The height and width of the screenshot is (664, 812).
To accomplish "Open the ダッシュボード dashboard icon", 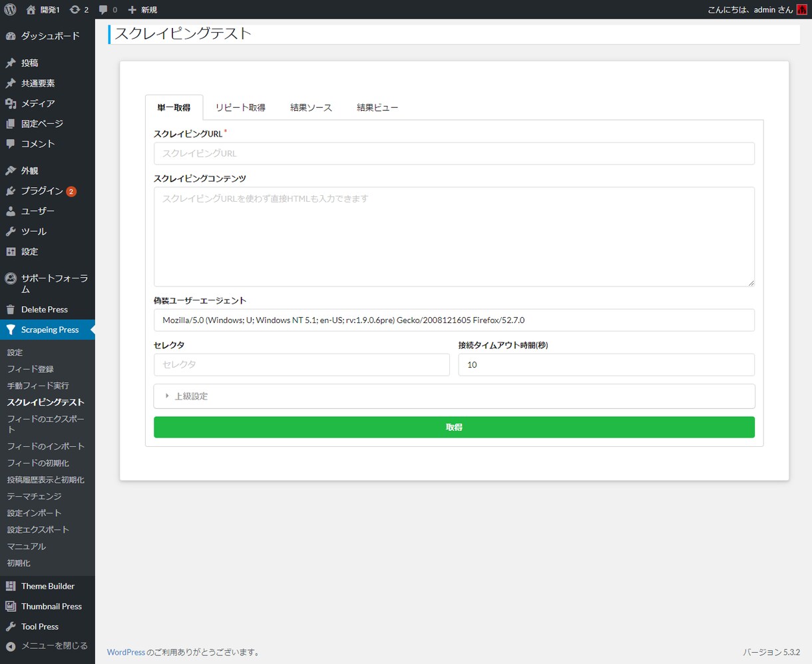I will pos(11,36).
